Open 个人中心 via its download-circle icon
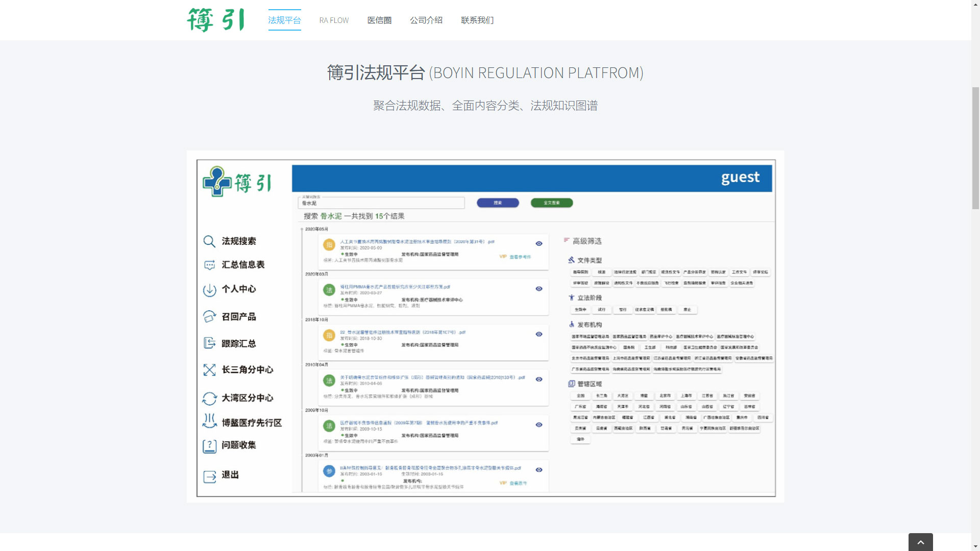Viewport: 980px width, 551px height. 209,290
